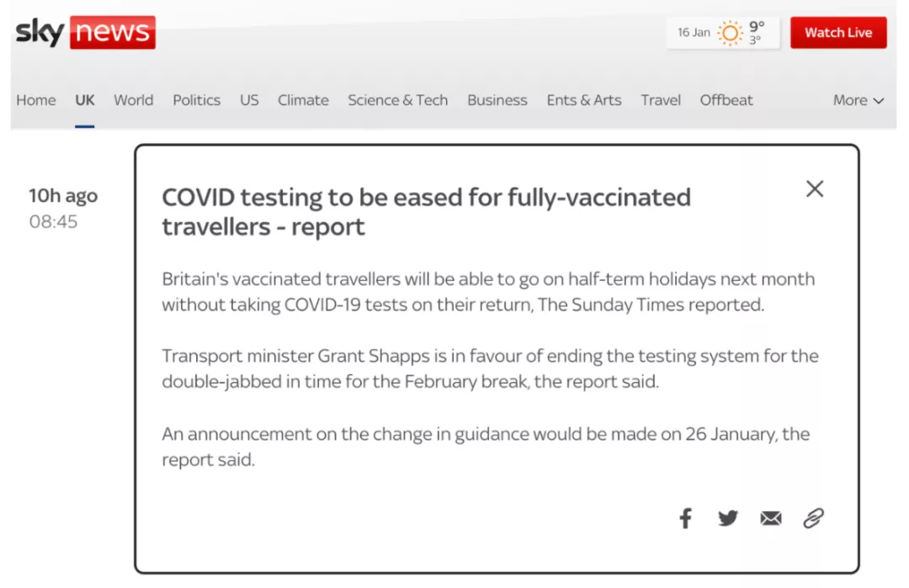The image size is (909, 588).
Task: Open the Offbeat section
Action: point(726,100)
